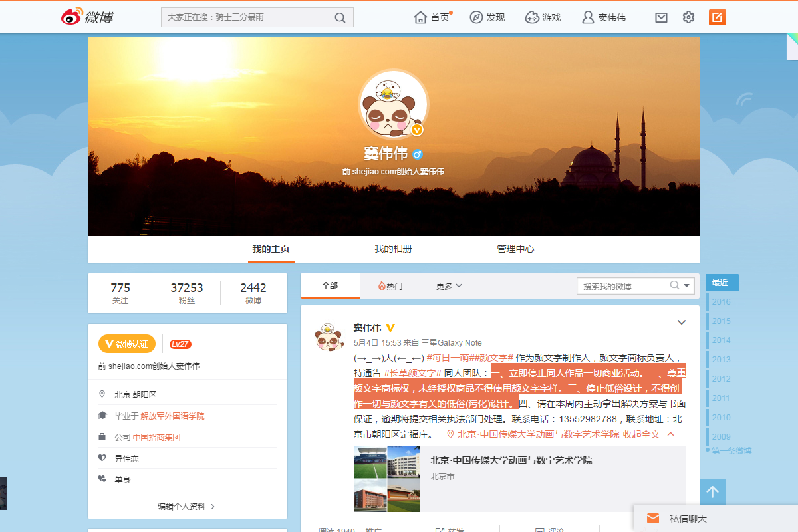798x532 pixels.
Task: Click the 首页 Home icon
Action: coord(419,17)
